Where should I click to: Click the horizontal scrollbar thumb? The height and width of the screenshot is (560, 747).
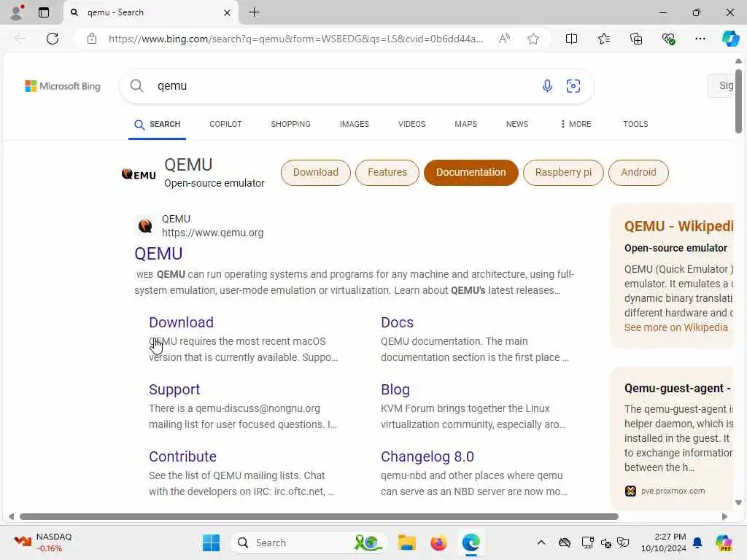(x=320, y=517)
